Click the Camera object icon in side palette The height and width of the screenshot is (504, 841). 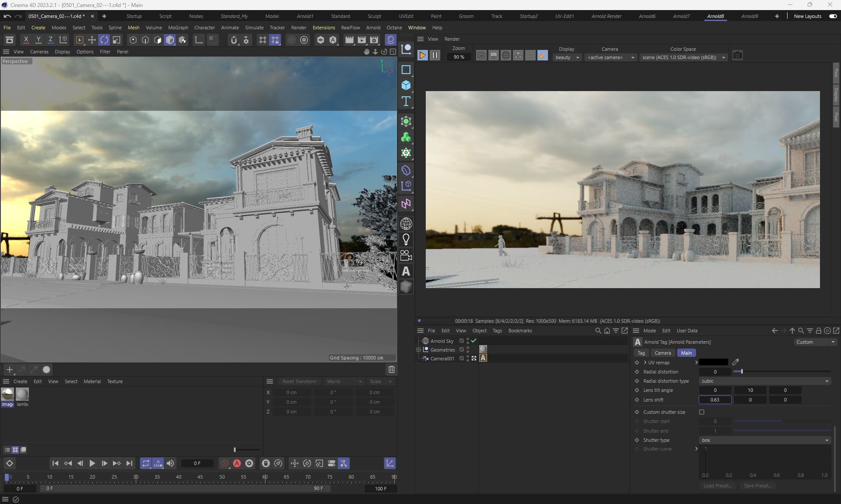click(x=406, y=255)
